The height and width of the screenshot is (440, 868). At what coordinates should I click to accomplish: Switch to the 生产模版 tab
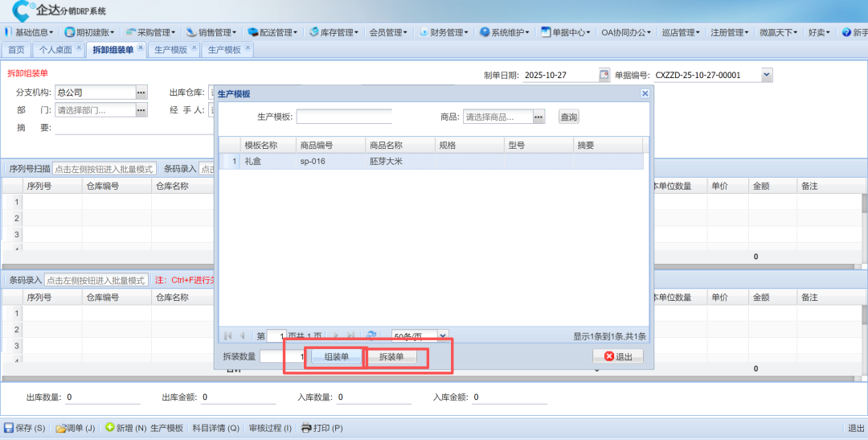click(x=171, y=50)
